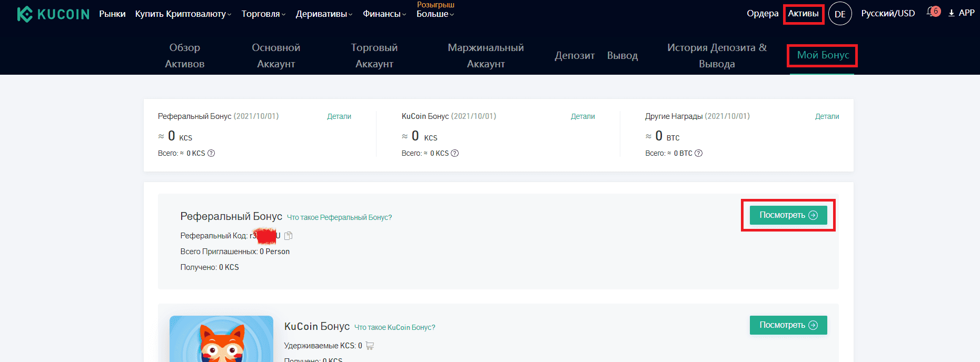980x362 pixels.
Task: Open the DE profile avatar
Action: (840, 14)
